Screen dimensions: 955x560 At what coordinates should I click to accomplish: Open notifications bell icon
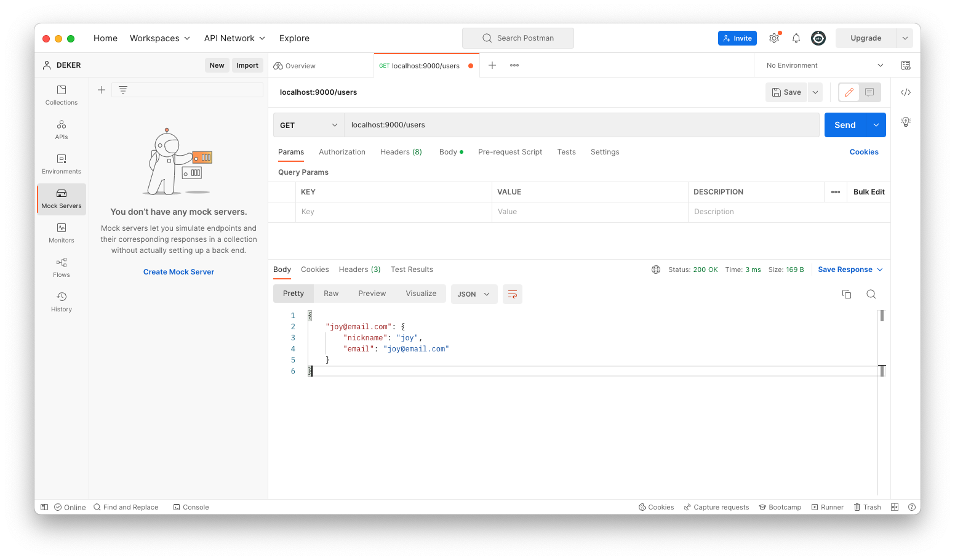click(x=796, y=38)
